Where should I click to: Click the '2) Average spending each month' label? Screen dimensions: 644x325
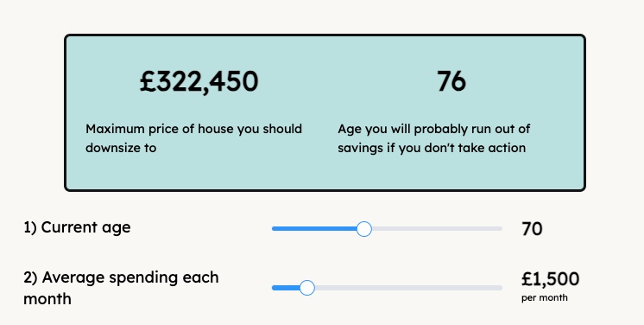(x=121, y=288)
